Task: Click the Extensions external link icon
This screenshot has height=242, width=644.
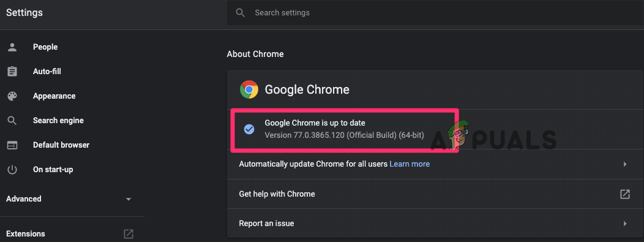Action: pyautogui.click(x=129, y=234)
